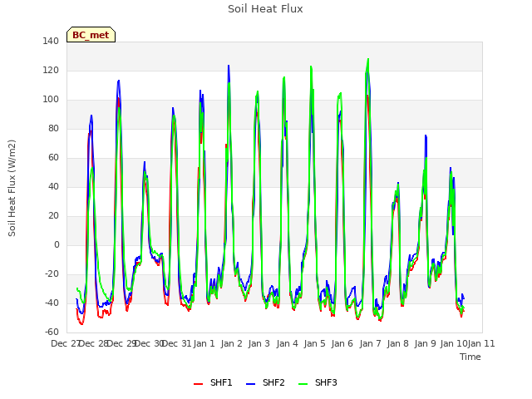Viewport: 532px width, 399px height.
Task: Click the BC_met annotation label
Action: [91, 35]
